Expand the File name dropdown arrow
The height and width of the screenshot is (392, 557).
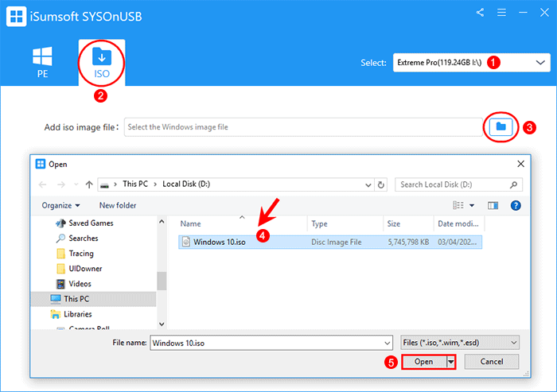pyautogui.click(x=388, y=343)
